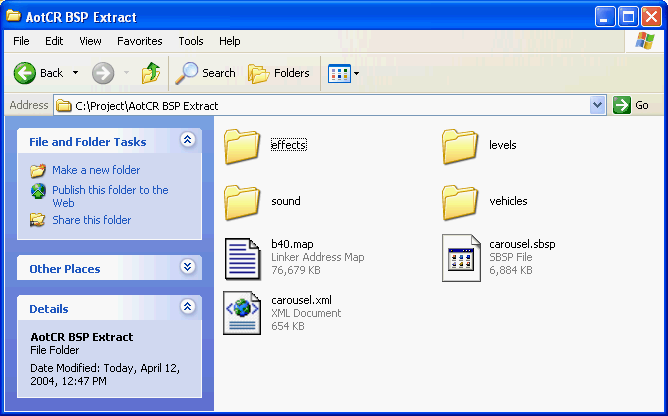Viewport: 668px width, 416px height.
Task: Open the Views icon dropdown
Action: pyautogui.click(x=343, y=73)
